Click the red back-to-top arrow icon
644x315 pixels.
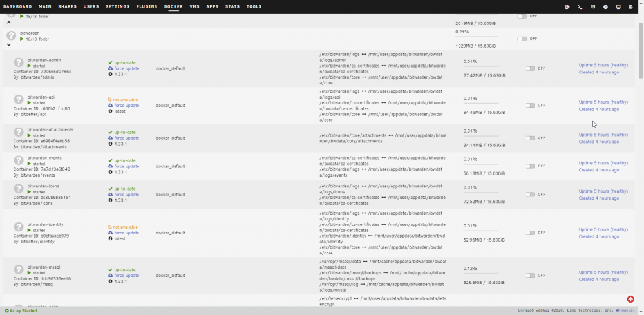pyautogui.click(x=630, y=300)
